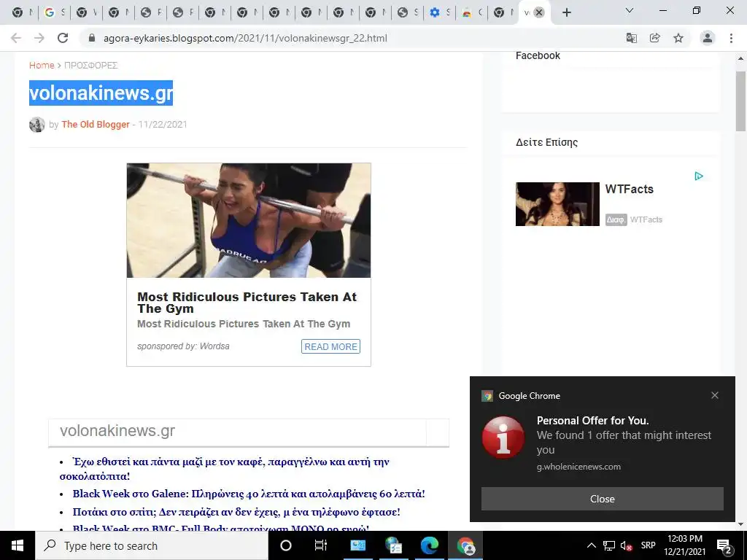The image size is (747, 560).
Task: Close the active volonakinews tab
Action: [539, 12]
